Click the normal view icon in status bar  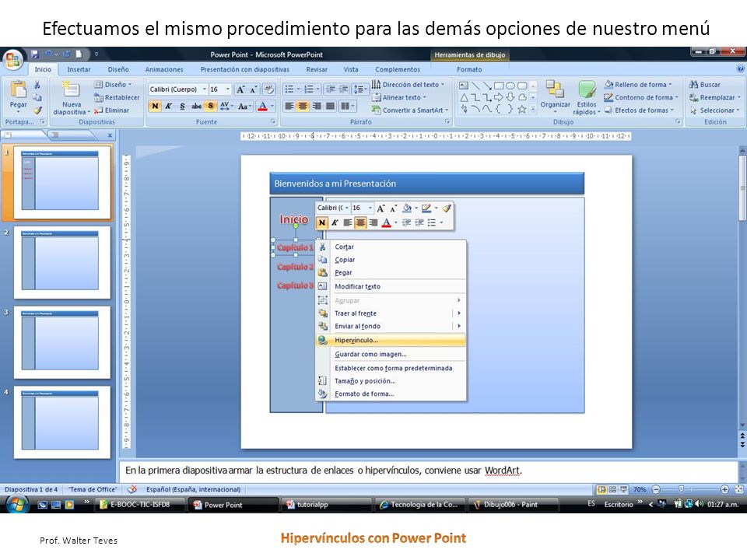click(602, 489)
